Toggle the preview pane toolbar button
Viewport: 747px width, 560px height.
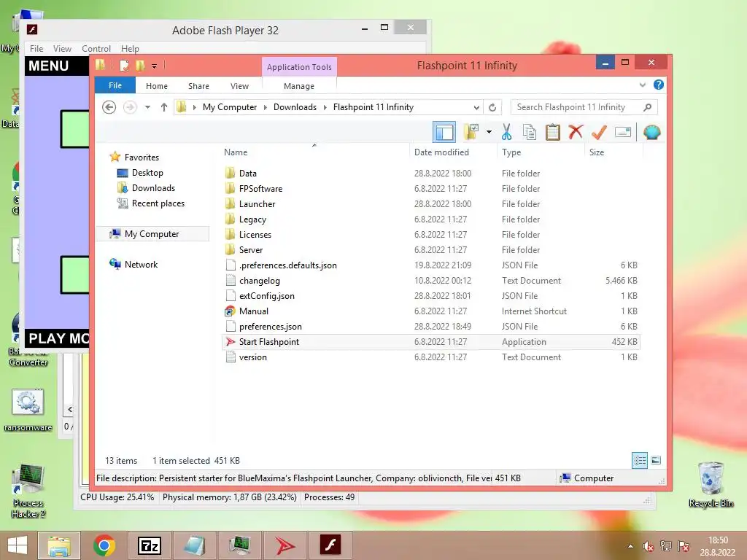444,132
